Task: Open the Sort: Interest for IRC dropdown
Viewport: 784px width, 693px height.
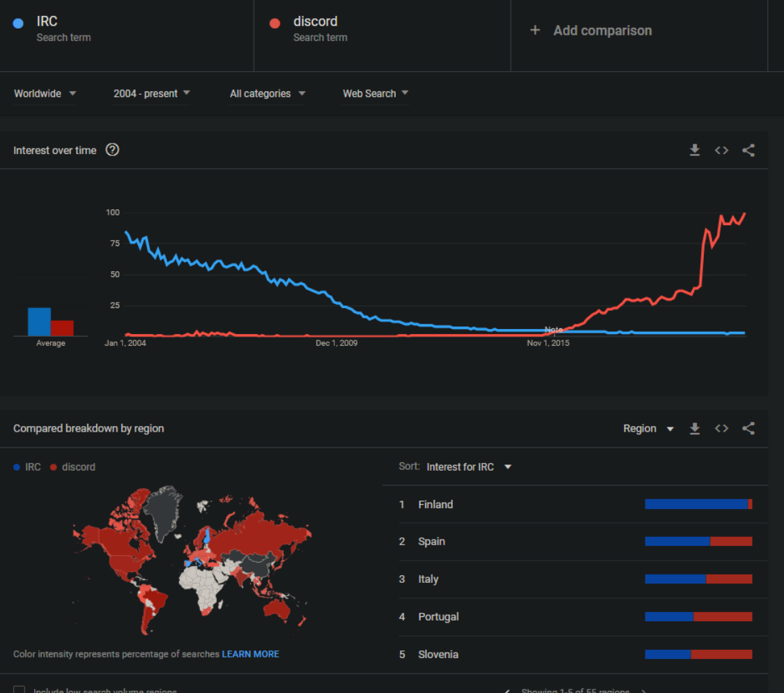Action: pos(469,467)
